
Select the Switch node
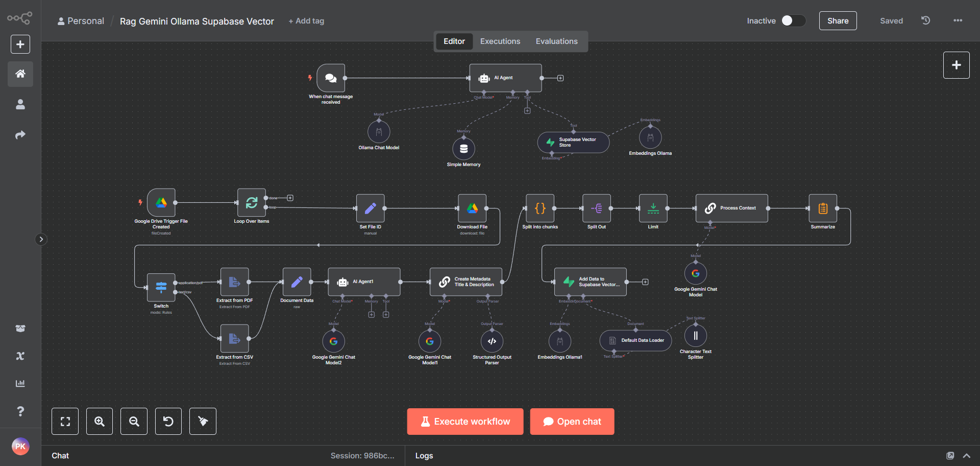coord(161,288)
